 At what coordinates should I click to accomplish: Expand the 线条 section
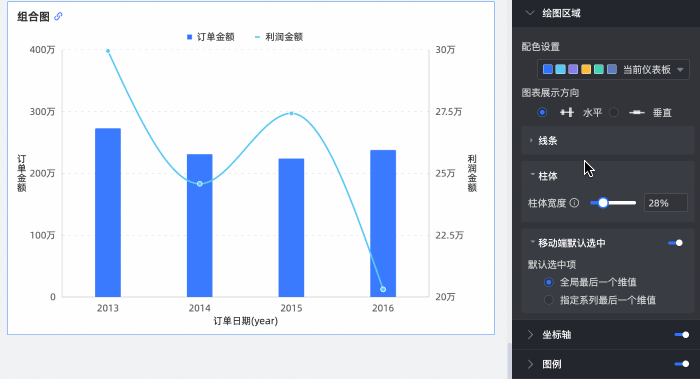tap(531, 141)
